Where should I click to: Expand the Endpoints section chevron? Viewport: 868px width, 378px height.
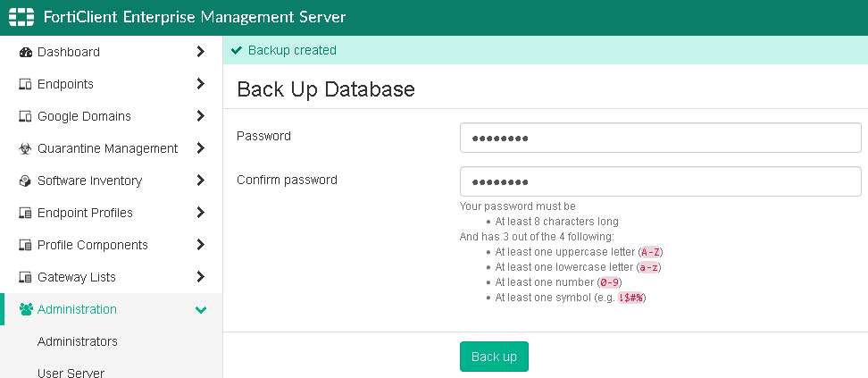point(201,84)
